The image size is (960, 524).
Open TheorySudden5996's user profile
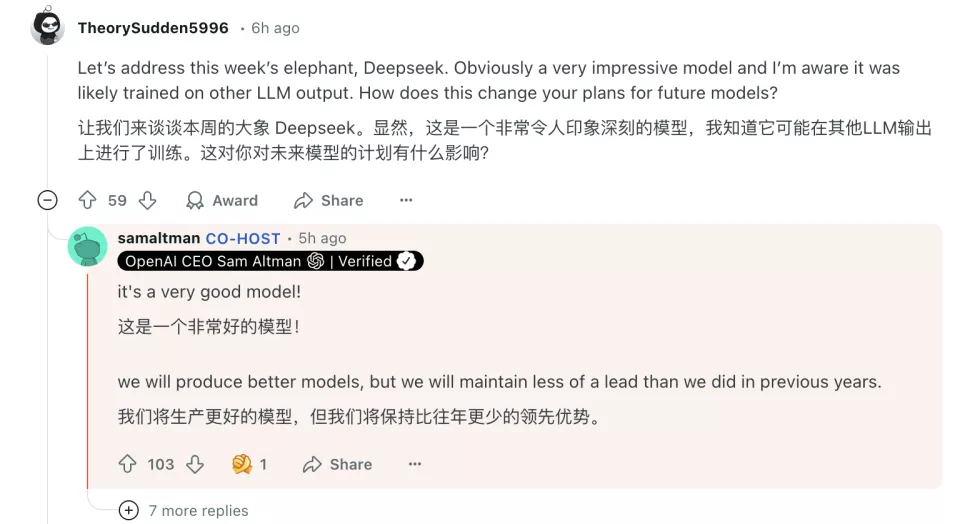[x=153, y=28]
